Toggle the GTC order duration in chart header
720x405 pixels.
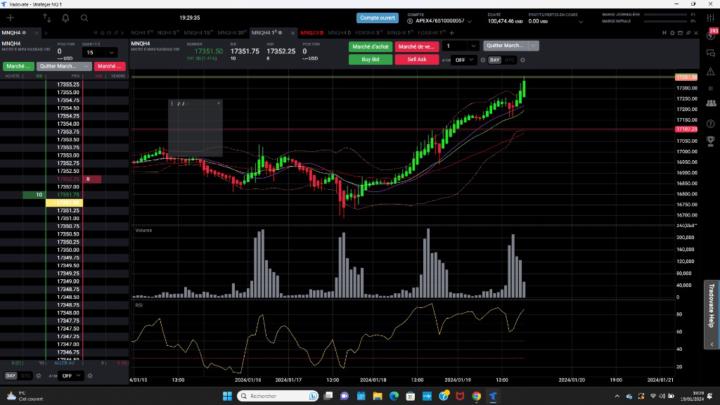tap(509, 60)
